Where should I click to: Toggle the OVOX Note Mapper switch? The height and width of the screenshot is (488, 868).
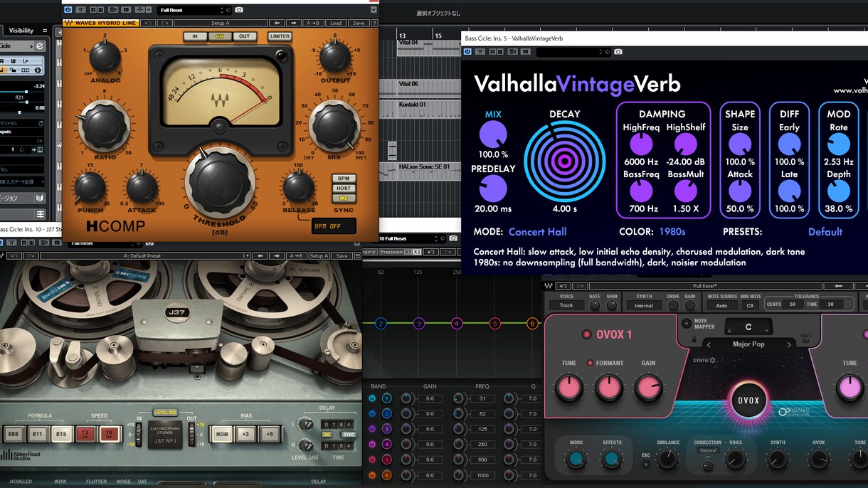[x=685, y=322]
